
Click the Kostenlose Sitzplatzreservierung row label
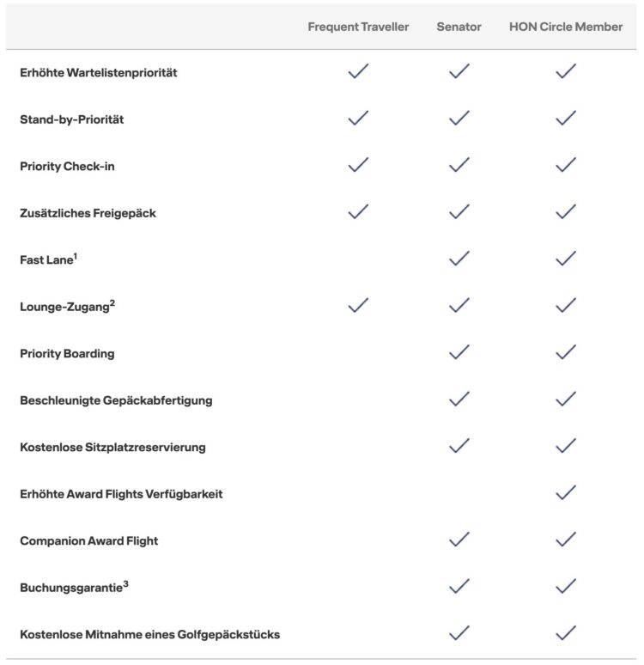click(x=112, y=448)
